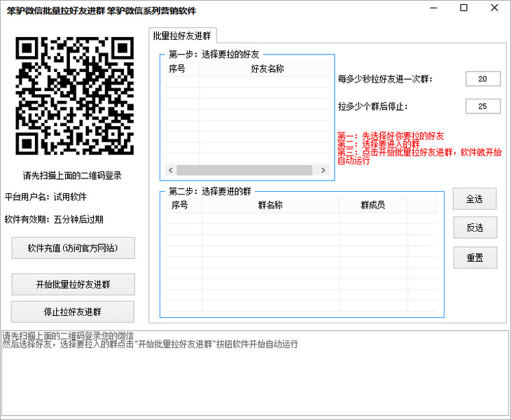
Task: Open the 批量拉好友进群 tab
Action: click(182, 36)
